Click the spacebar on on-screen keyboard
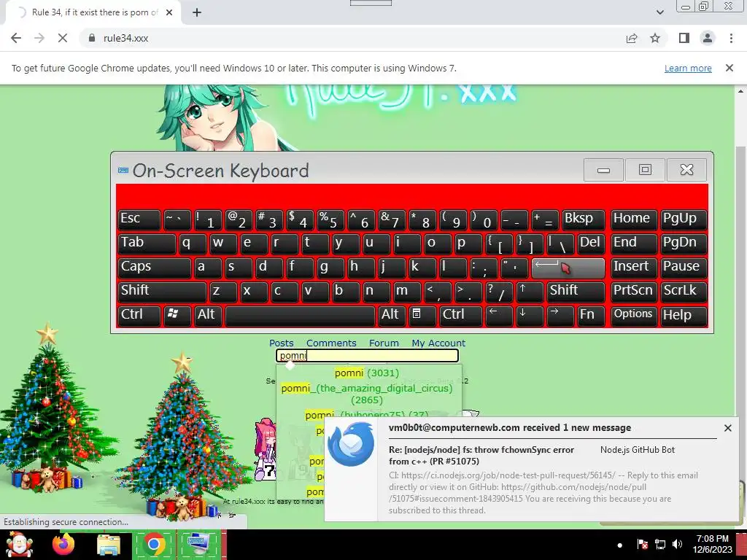The height and width of the screenshot is (560, 747). point(300,315)
